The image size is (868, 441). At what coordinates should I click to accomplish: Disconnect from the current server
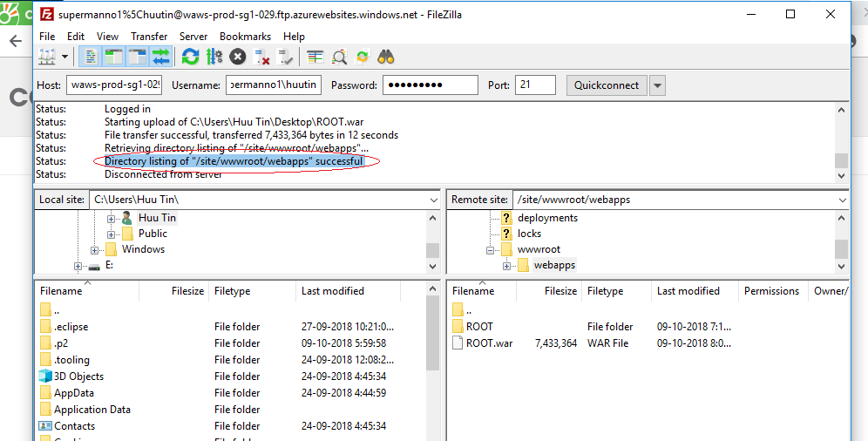[x=261, y=57]
